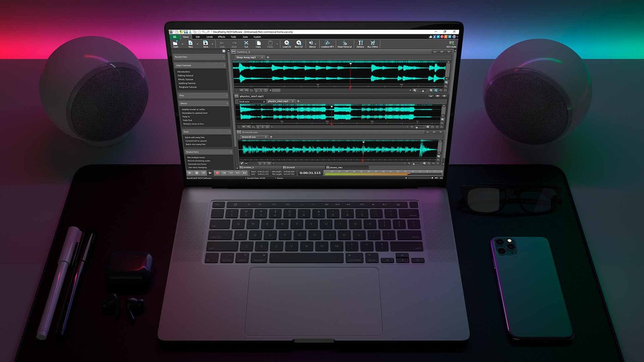The width and height of the screenshot is (644, 362).
Task: Click the Burn CD icon
Action: coord(299,44)
